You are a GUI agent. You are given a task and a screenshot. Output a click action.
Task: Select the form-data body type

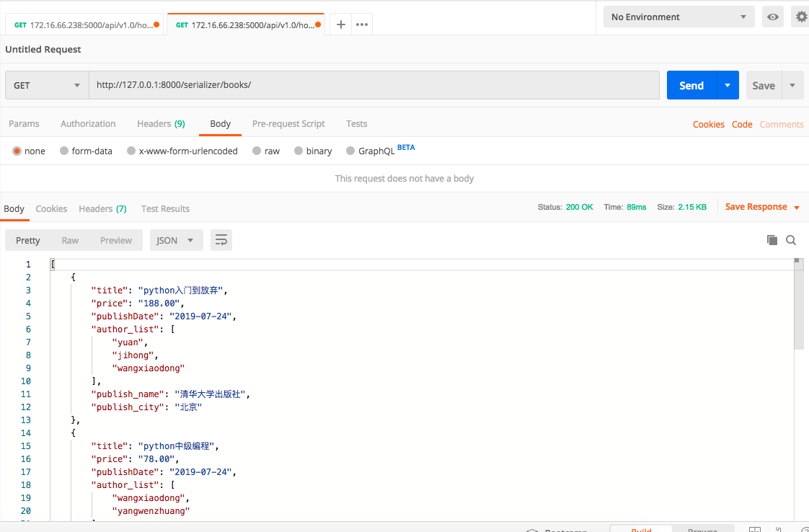[86, 151]
